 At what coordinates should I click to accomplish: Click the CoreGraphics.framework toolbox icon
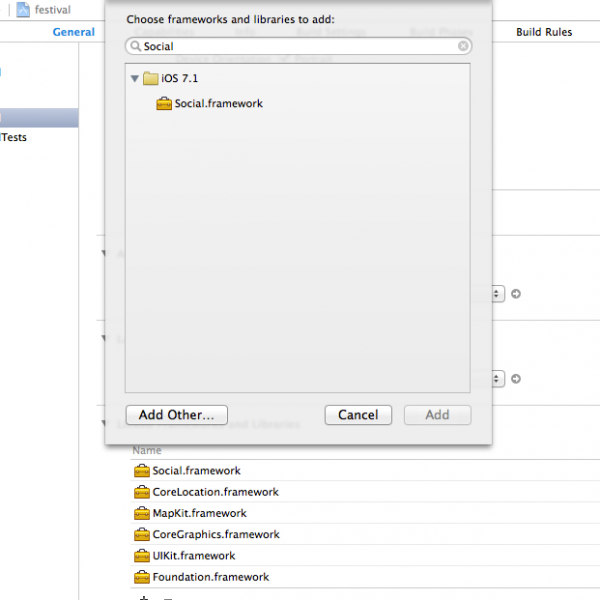[142, 535]
